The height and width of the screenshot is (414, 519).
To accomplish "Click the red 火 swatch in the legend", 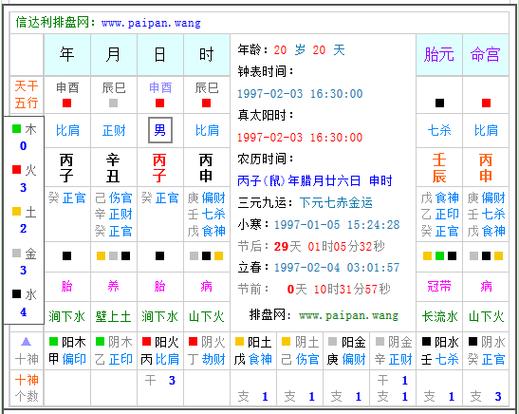I will coord(17,170).
